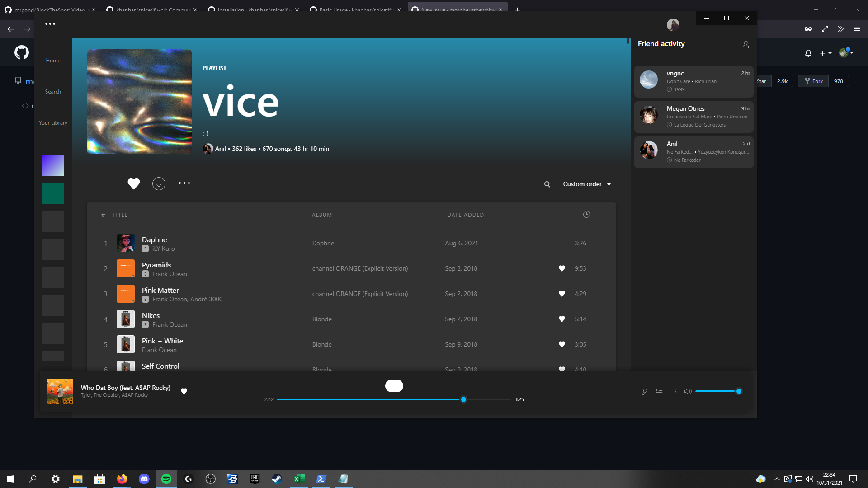Go to Your Library
Screen dimensions: 868x488
tap(53, 123)
